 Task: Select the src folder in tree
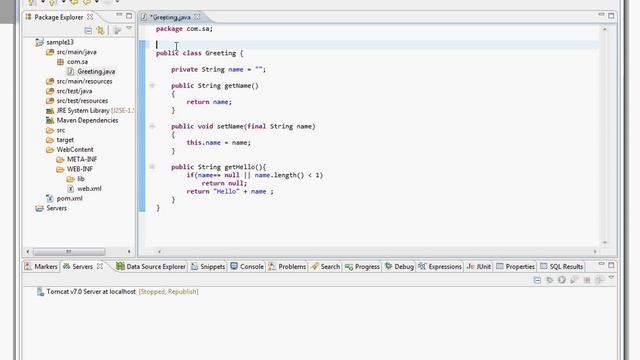click(61, 130)
